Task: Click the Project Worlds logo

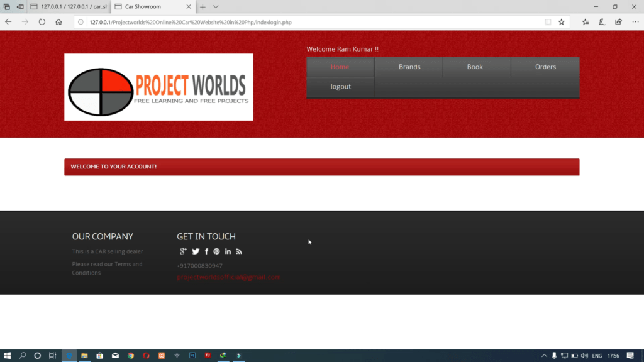Action: click(x=158, y=87)
